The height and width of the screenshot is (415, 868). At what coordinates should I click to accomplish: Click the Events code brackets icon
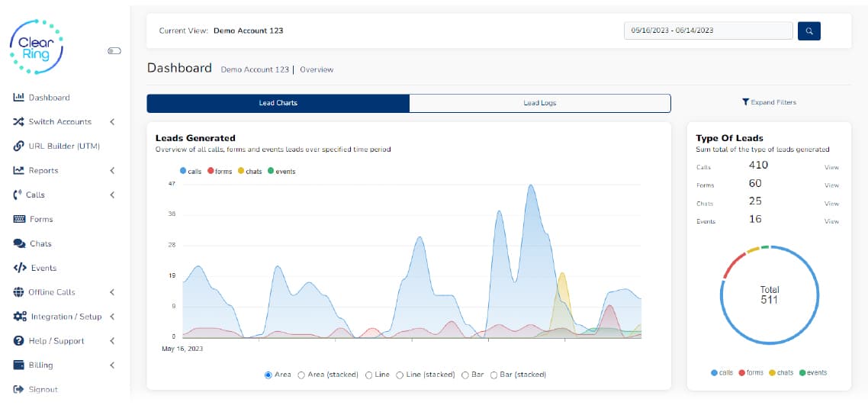click(20, 269)
